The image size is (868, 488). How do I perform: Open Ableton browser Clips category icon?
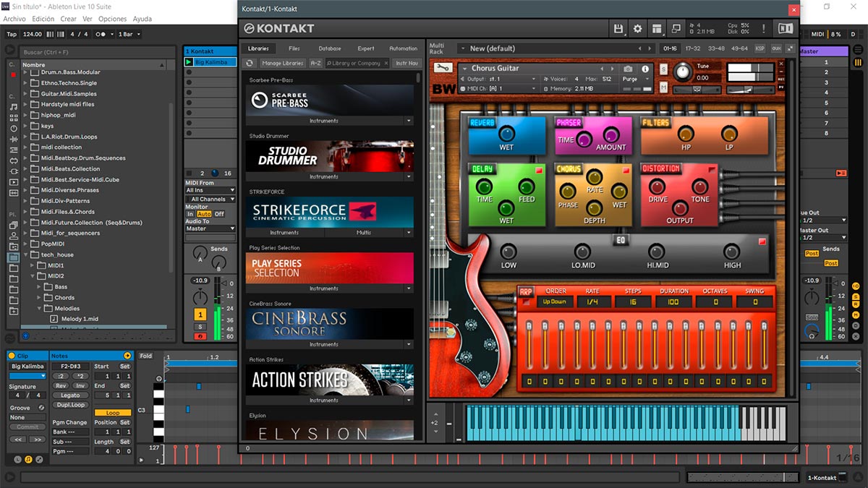click(14, 182)
